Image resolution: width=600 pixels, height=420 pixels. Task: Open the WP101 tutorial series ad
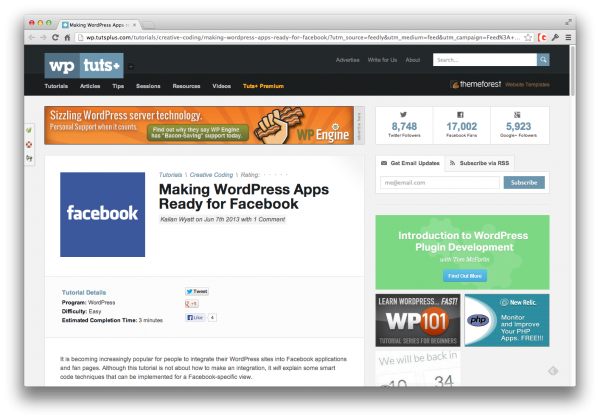coord(418,320)
